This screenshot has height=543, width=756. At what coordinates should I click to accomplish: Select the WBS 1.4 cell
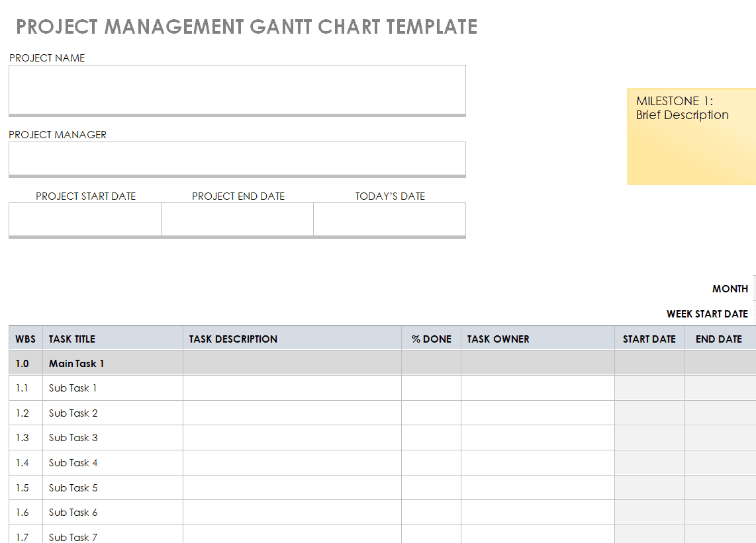pos(26,462)
